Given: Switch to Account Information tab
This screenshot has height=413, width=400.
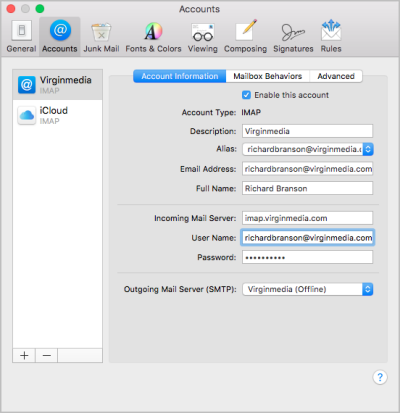Looking at the screenshot, I should click(x=180, y=76).
